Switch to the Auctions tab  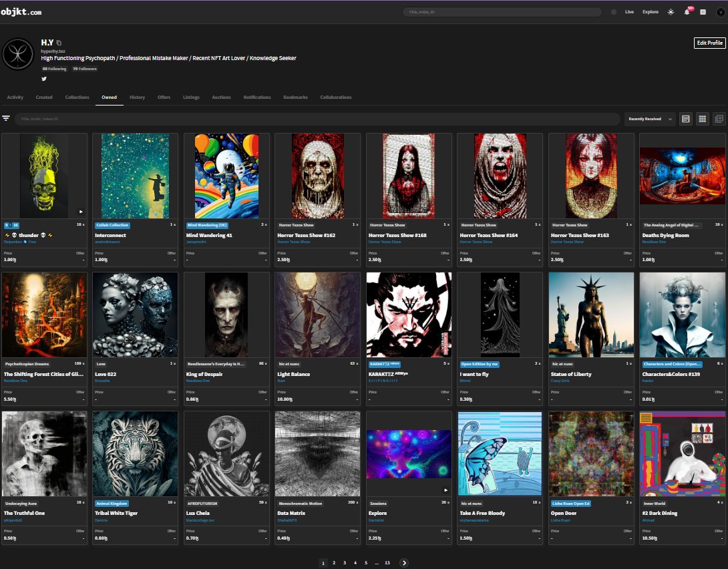pos(222,97)
